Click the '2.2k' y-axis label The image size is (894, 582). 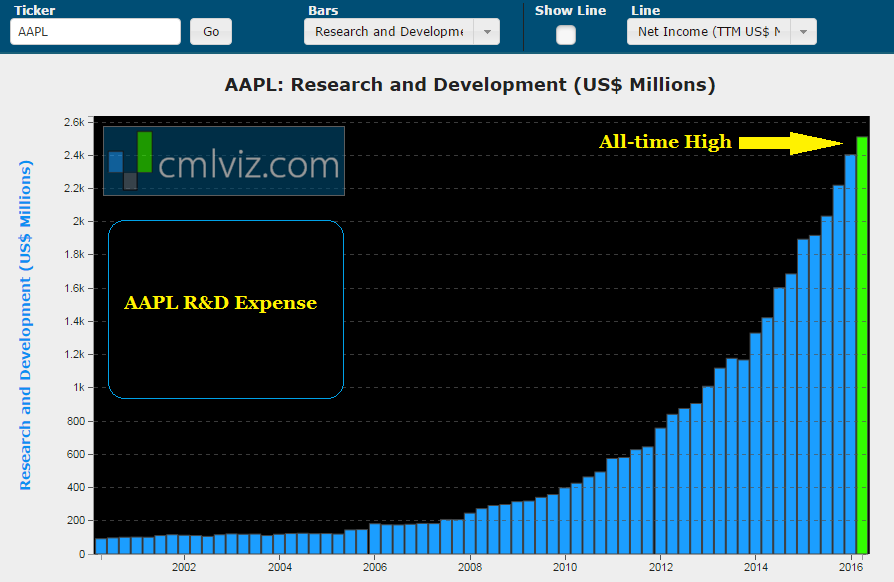point(74,188)
